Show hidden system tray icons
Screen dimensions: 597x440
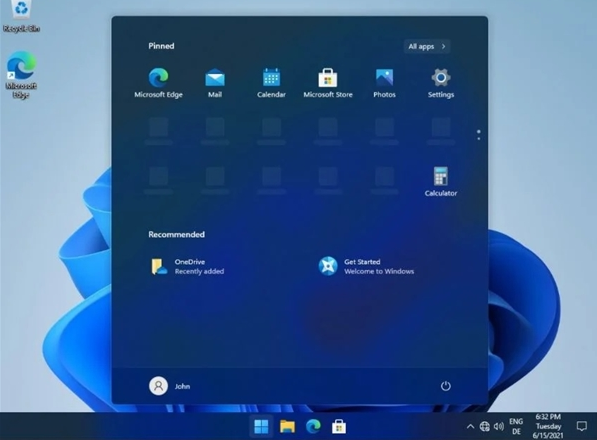pyautogui.click(x=471, y=426)
